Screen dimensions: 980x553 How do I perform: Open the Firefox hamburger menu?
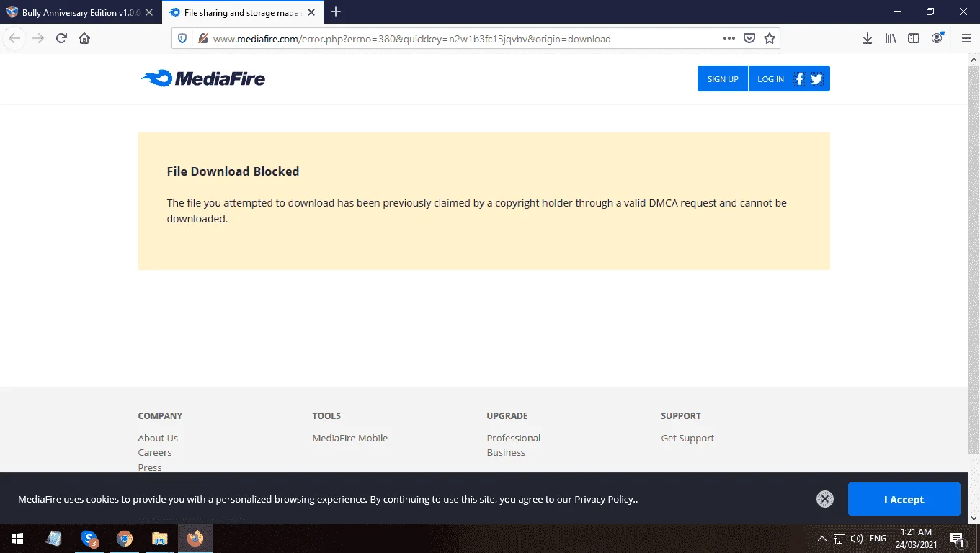(966, 39)
